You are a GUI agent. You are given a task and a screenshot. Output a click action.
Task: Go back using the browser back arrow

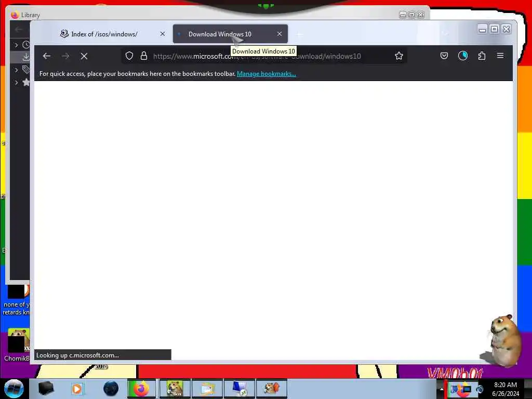pos(46,56)
